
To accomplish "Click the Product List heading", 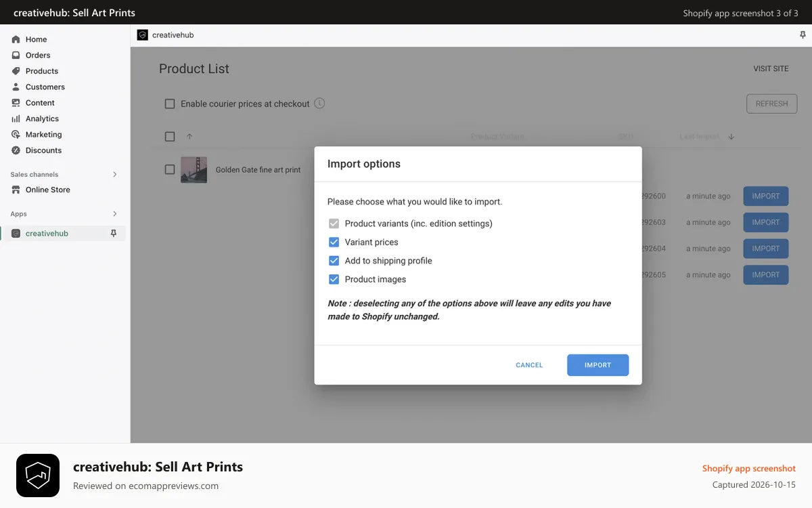I will click(194, 69).
